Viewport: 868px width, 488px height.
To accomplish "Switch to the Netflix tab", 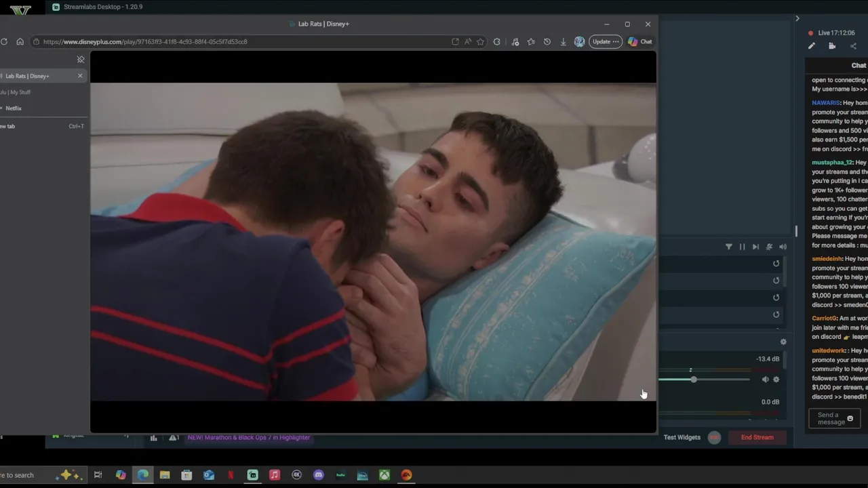I will pyautogui.click(x=42, y=108).
